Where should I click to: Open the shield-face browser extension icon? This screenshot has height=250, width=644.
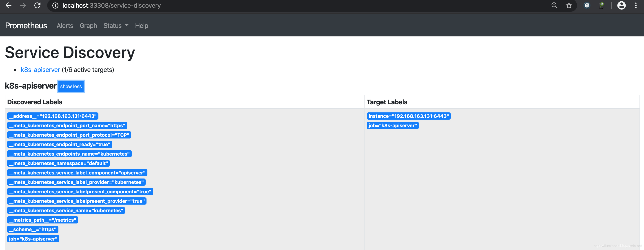[x=587, y=5]
